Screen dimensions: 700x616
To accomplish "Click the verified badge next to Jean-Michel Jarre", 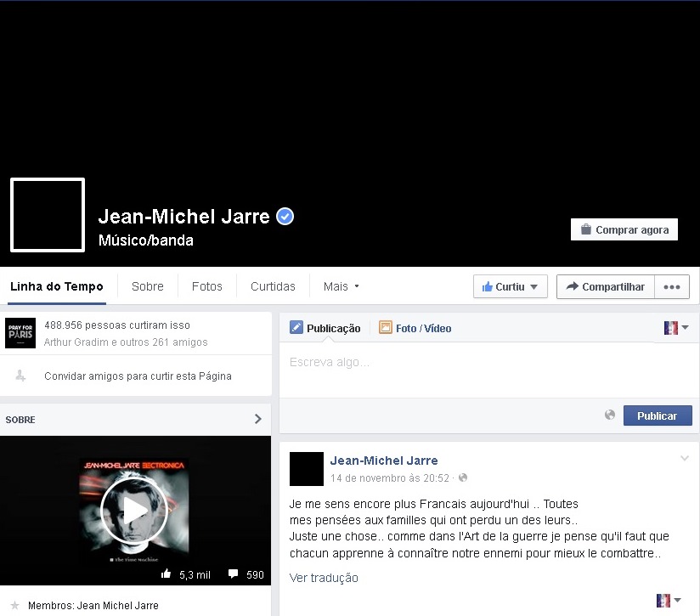I will click(x=285, y=217).
